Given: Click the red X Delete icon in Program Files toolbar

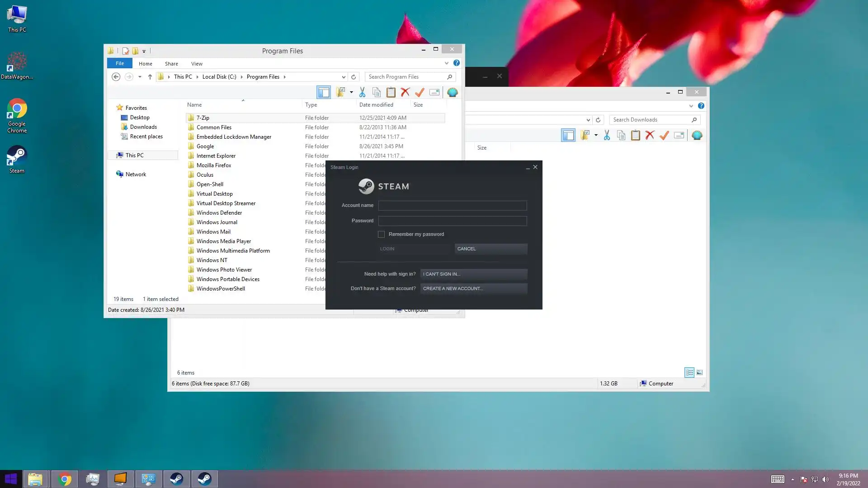Looking at the screenshot, I should pyautogui.click(x=406, y=93).
